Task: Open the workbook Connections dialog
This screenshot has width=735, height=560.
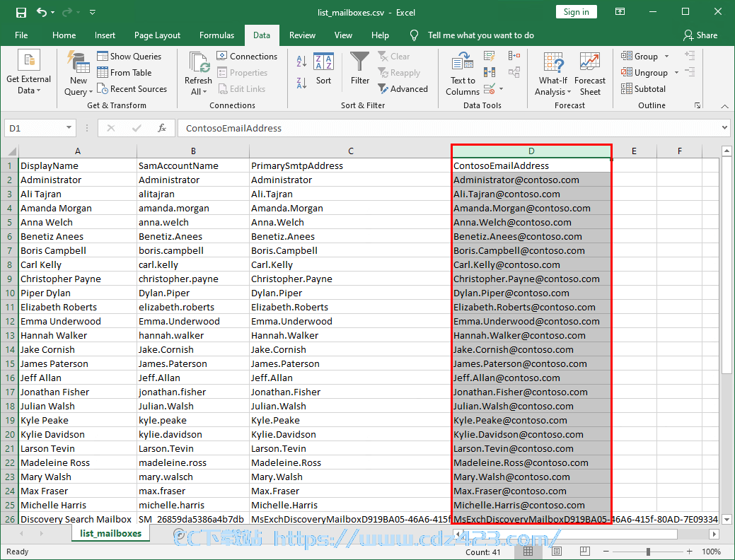Action: coord(247,57)
